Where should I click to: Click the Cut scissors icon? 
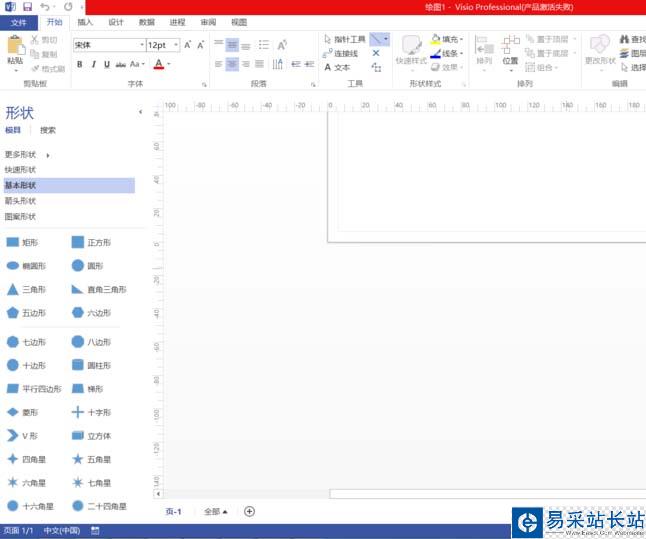tap(35, 40)
